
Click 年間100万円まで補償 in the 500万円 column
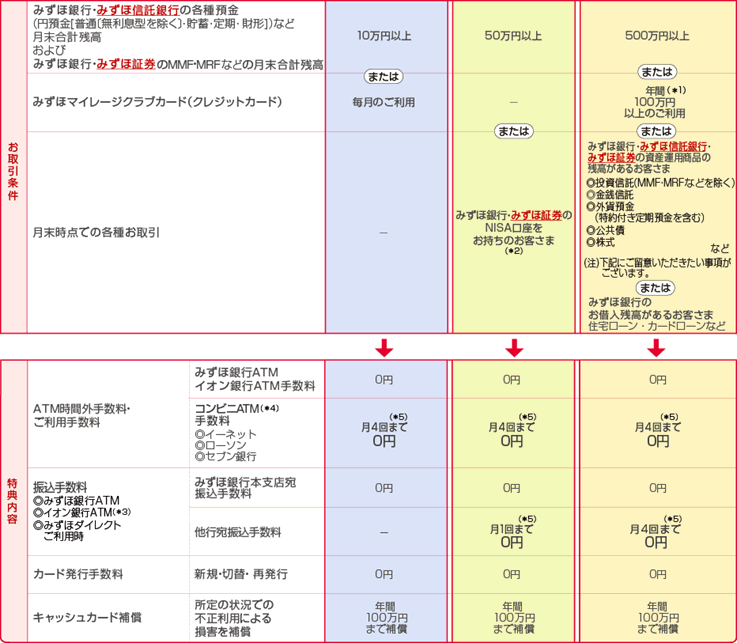coord(658,618)
